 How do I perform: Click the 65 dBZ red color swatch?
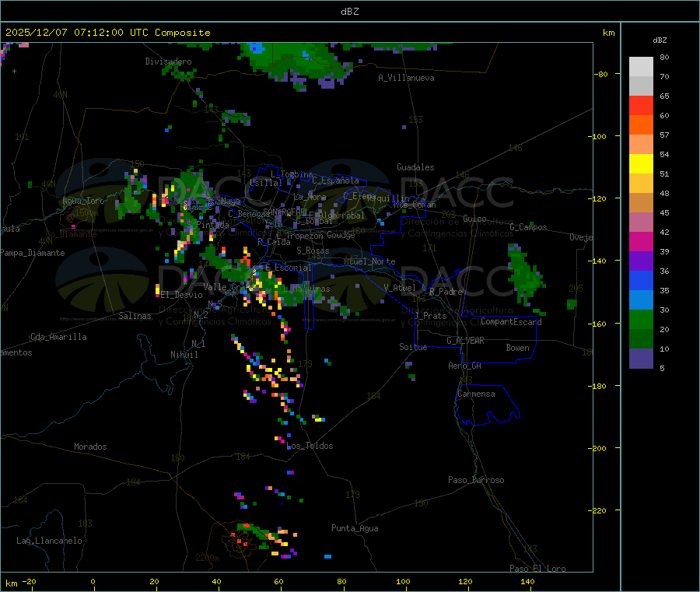tap(641, 105)
